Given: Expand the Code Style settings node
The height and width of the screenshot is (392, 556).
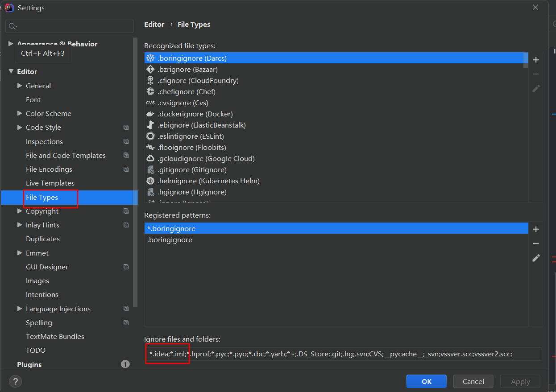Looking at the screenshot, I should (x=20, y=127).
